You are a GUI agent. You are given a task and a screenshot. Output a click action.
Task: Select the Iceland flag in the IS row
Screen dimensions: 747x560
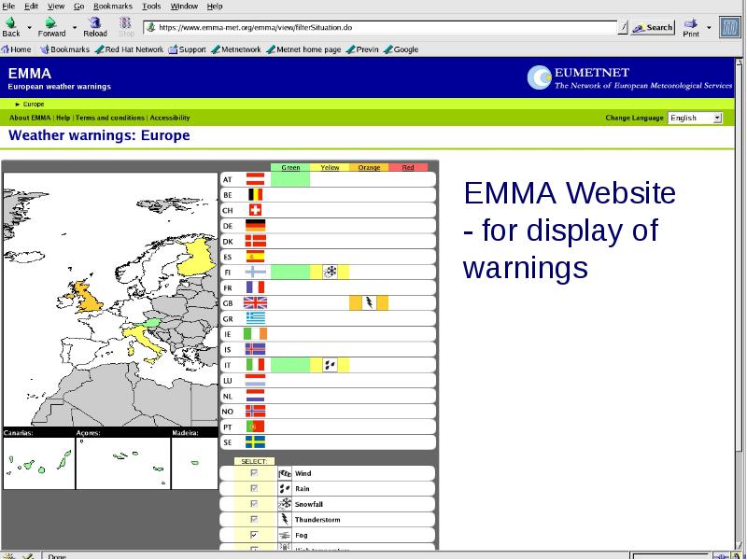tap(255, 349)
